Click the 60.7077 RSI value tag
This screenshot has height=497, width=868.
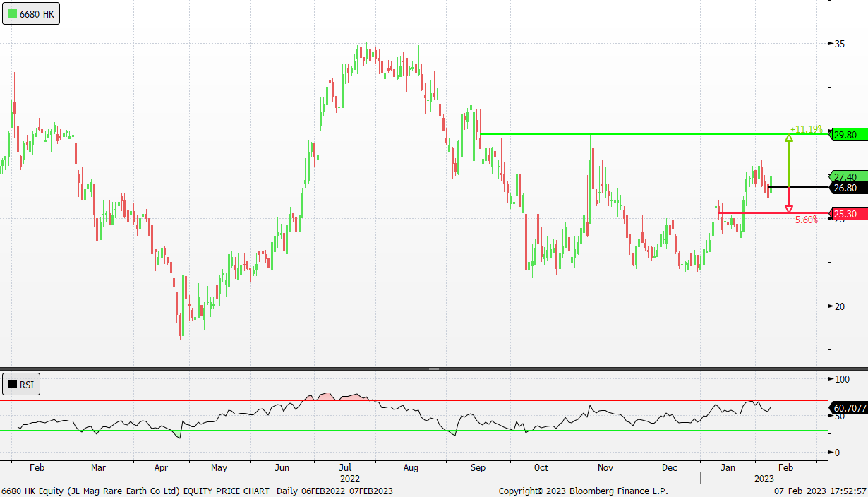click(x=849, y=408)
